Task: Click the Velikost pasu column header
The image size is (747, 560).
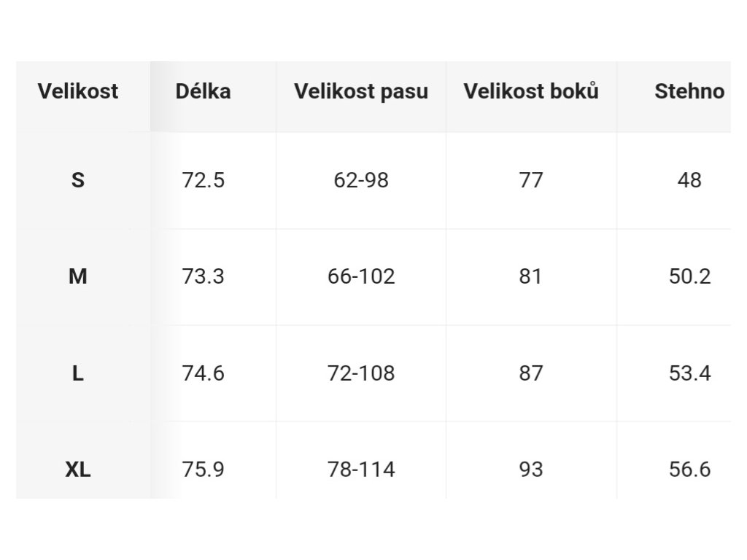Action: (361, 91)
